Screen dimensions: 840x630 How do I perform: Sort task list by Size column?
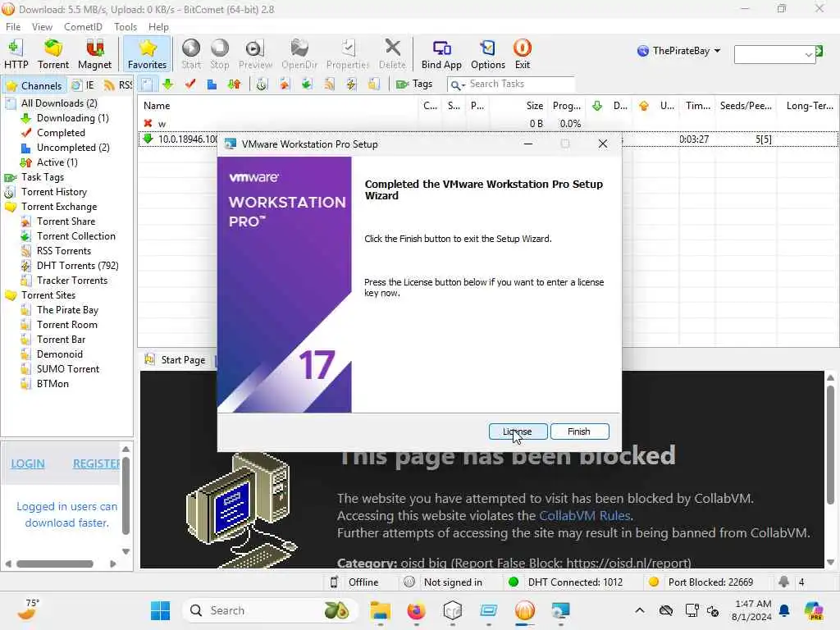(x=534, y=106)
